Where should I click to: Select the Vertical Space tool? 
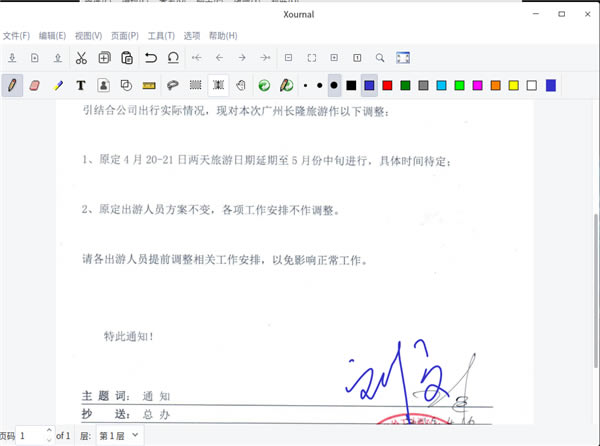click(x=218, y=85)
